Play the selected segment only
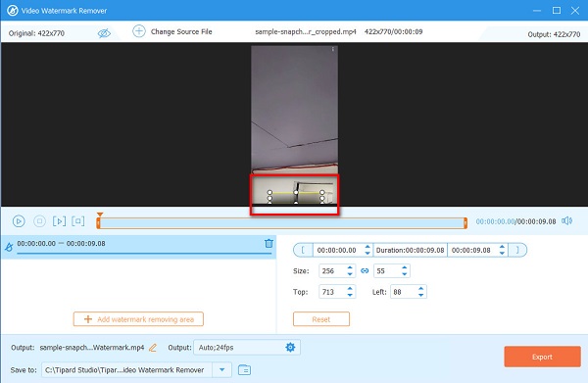The width and height of the screenshot is (588, 383). click(x=59, y=221)
